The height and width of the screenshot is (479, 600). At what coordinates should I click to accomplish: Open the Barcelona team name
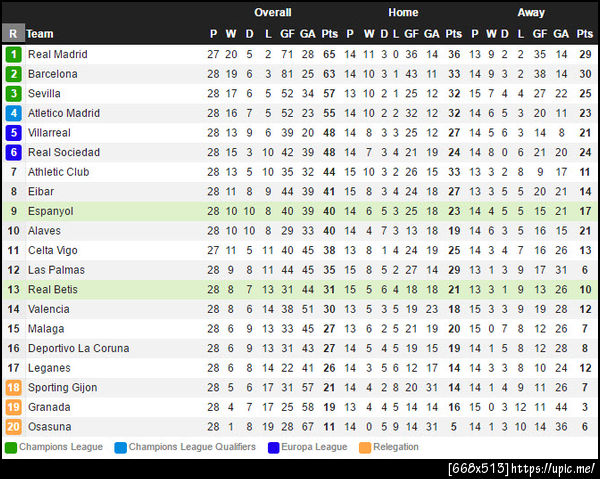53,74
